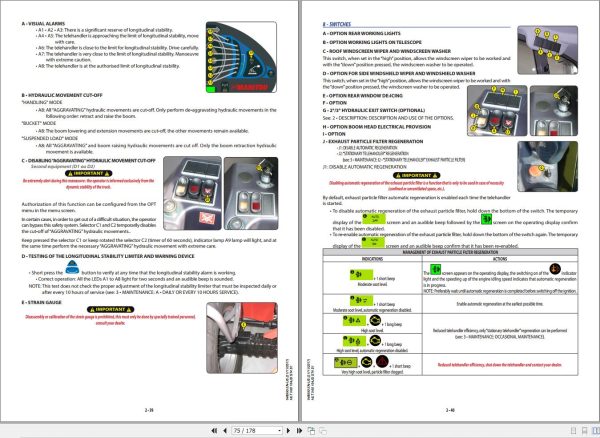Click 'MANAGEMENT OF EXHAUST PARTICLE FILTER REGENERATION' table title
The image size is (600, 438).
tap(450, 252)
